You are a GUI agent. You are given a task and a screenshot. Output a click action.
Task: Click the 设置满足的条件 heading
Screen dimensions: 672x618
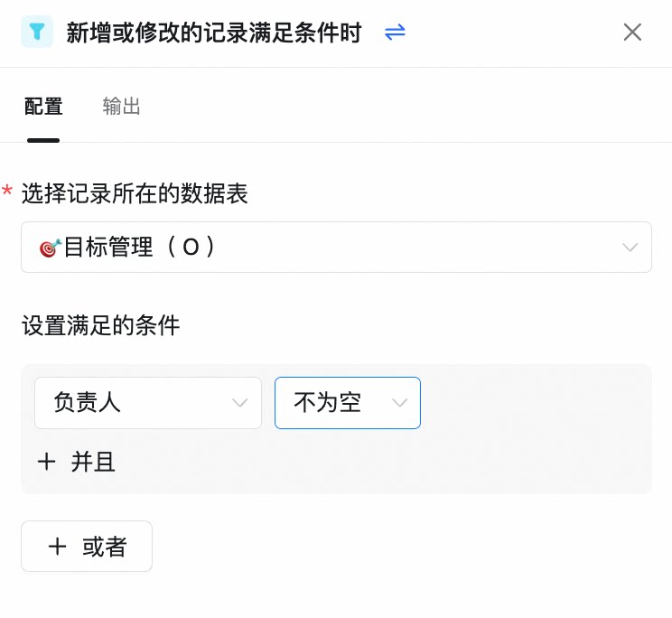pyautogui.click(x=101, y=325)
